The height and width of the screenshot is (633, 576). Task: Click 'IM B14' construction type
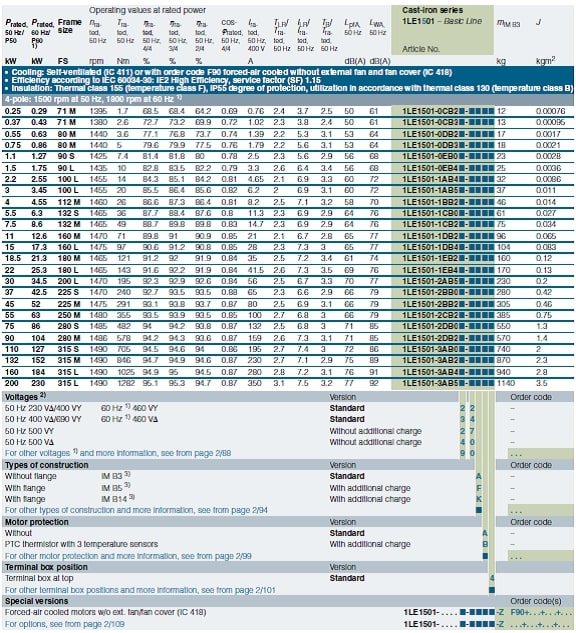(x=117, y=499)
